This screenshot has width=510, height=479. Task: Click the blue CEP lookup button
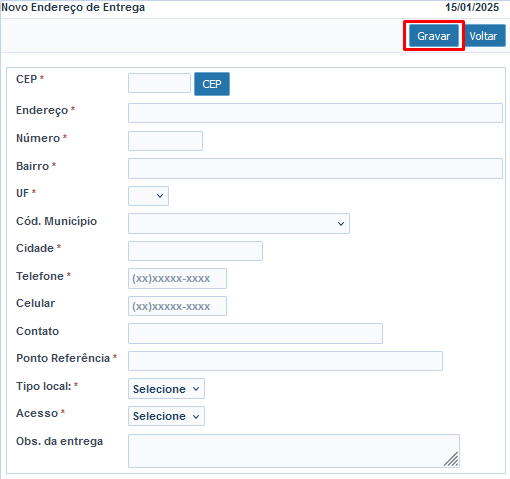point(212,84)
